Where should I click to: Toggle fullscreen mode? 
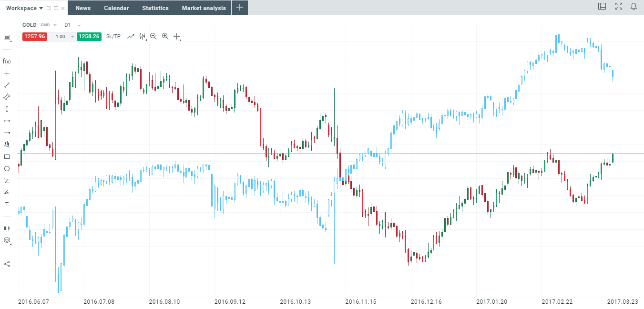619,7
